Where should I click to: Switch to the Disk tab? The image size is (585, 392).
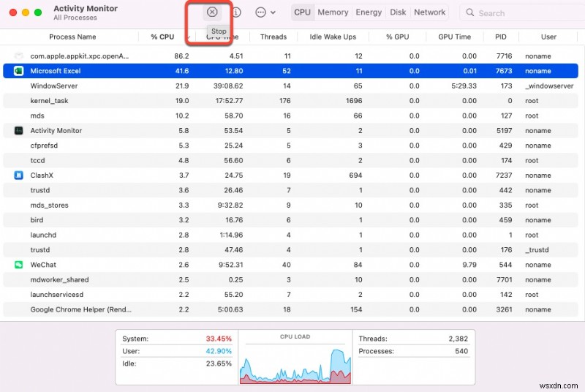click(398, 12)
